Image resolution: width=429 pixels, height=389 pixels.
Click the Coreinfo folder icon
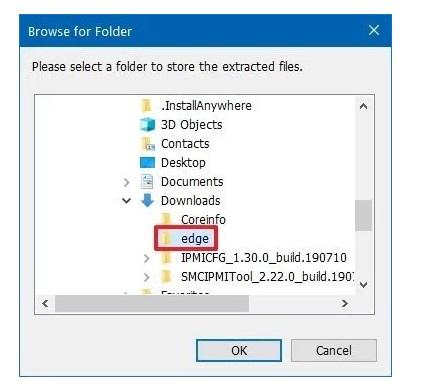coord(166,220)
